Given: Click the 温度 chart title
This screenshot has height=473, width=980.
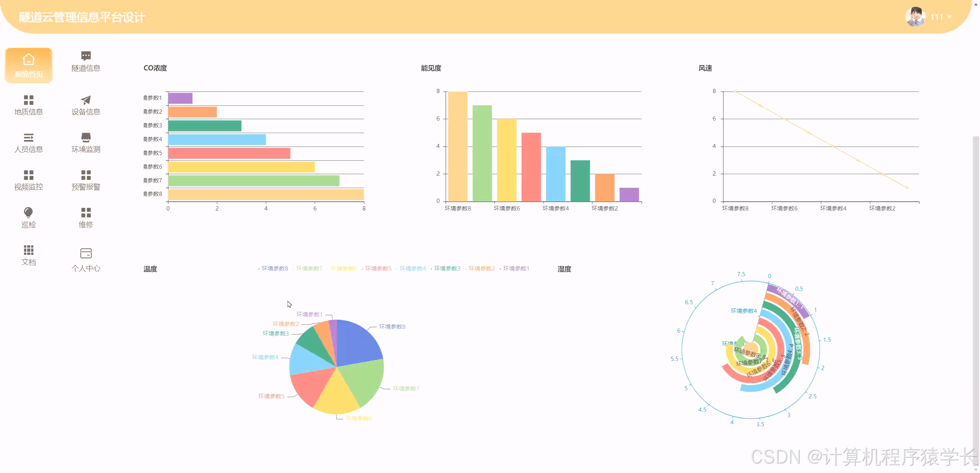Looking at the screenshot, I should click(150, 269).
